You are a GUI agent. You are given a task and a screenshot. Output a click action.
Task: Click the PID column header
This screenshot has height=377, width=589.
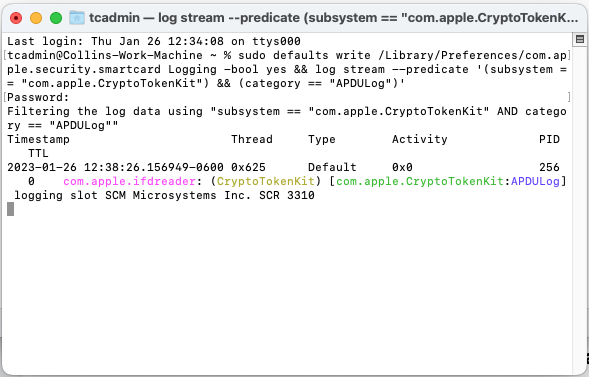click(549, 139)
